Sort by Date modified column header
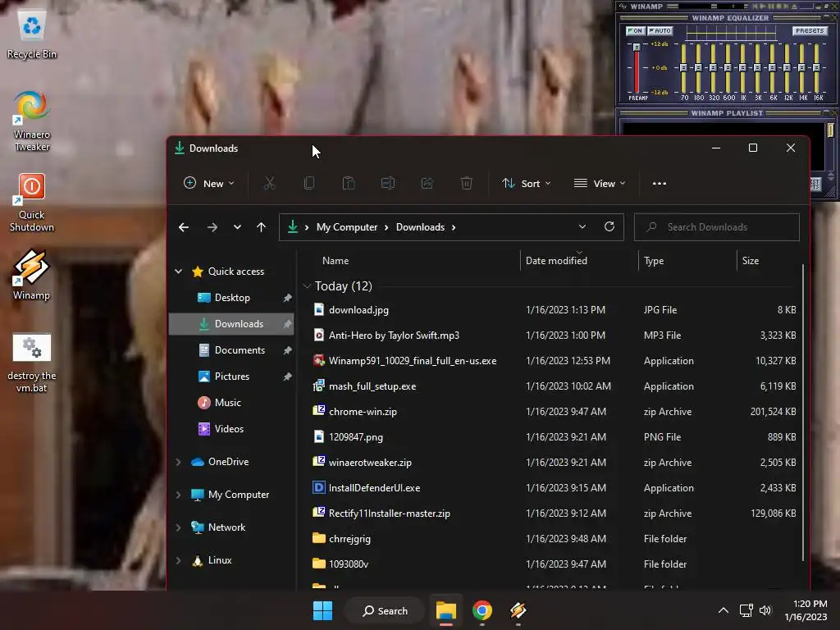 click(x=556, y=261)
